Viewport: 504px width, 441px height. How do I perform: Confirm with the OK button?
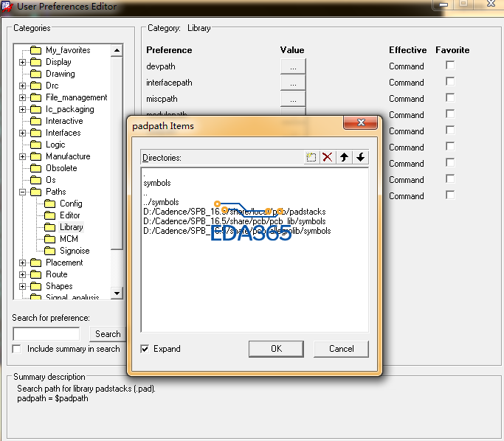pos(276,349)
